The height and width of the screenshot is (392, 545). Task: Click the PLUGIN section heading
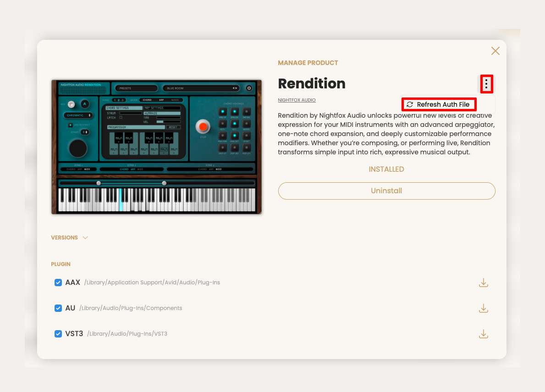[61, 264]
